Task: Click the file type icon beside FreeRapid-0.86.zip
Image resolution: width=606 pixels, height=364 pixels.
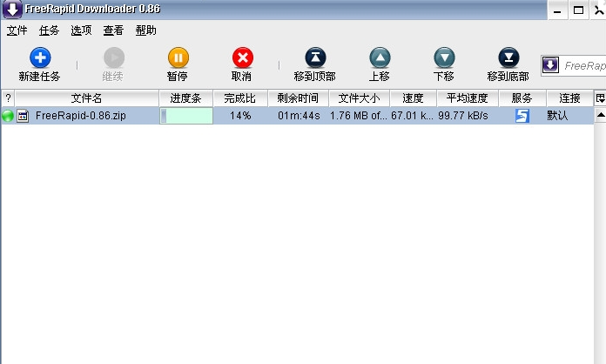Action: tap(23, 116)
